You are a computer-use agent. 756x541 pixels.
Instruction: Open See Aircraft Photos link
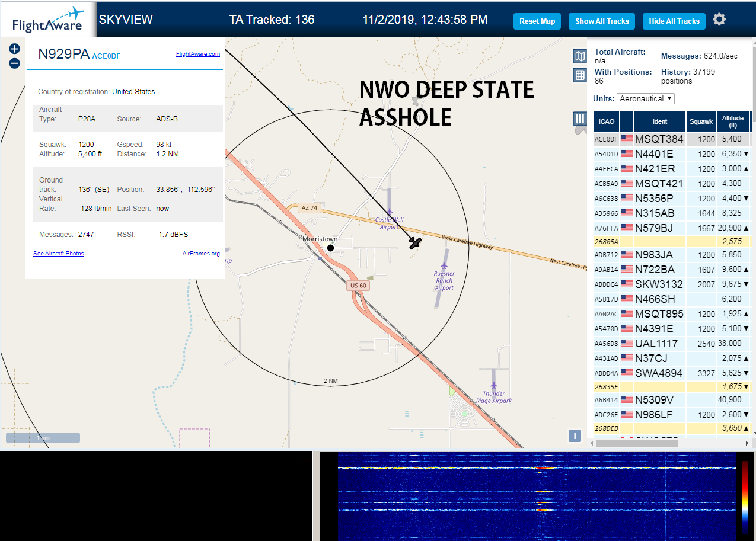[x=59, y=254]
